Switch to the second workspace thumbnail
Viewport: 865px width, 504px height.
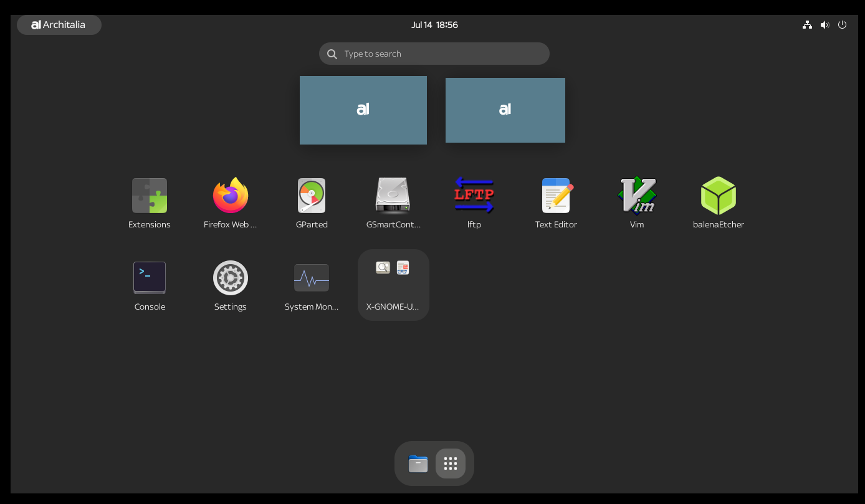click(x=505, y=110)
